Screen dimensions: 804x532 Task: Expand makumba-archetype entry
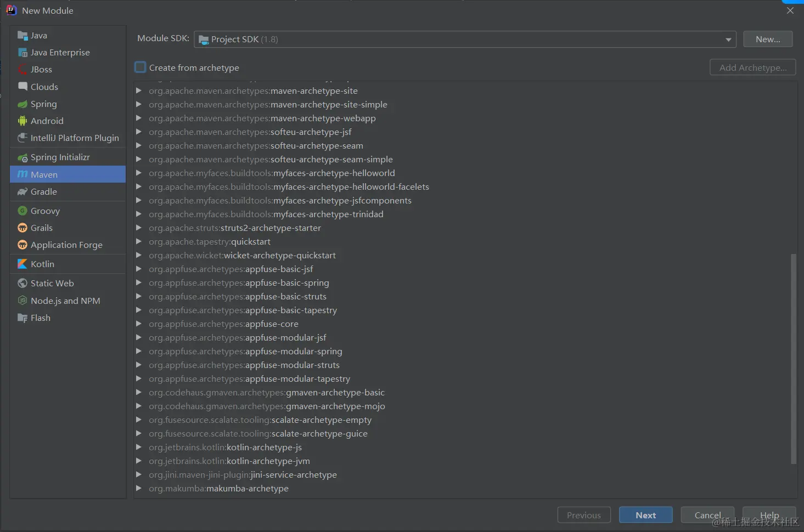(139, 488)
